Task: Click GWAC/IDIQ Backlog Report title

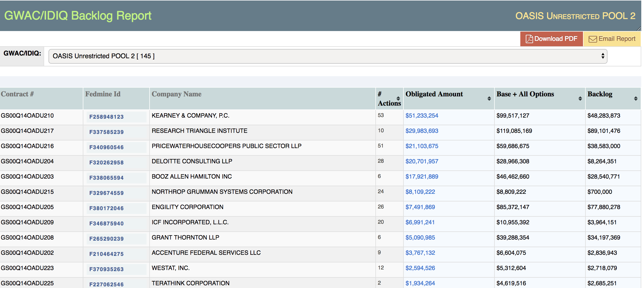Action: coord(78,16)
